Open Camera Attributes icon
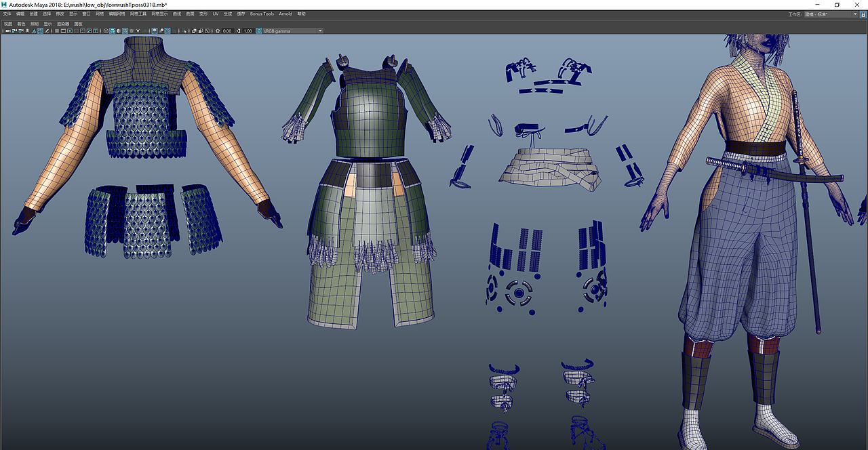This screenshot has height=450, width=868. 20,30
